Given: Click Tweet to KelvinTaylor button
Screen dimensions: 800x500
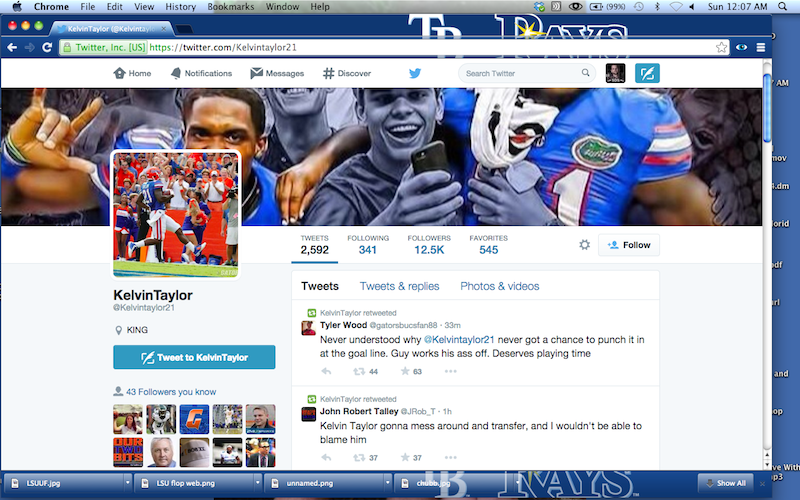Looking at the screenshot, I should [194, 357].
